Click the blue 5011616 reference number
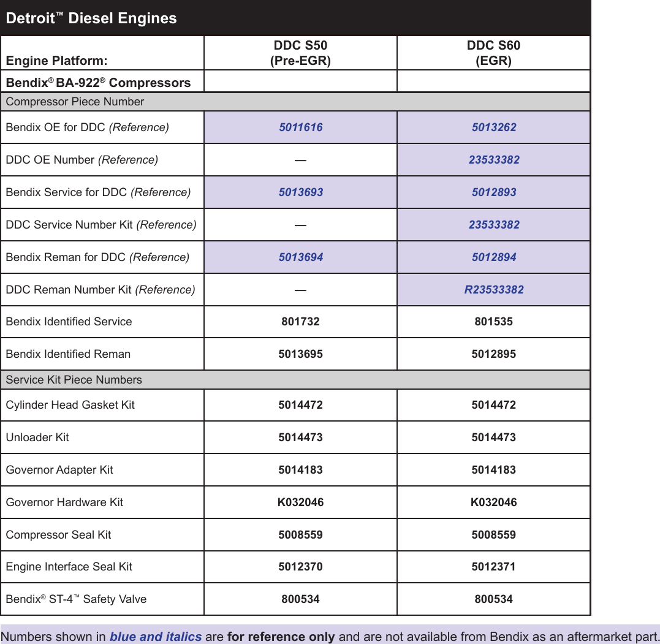The width and height of the screenshot is (660, 644). [x=300, y=127]
